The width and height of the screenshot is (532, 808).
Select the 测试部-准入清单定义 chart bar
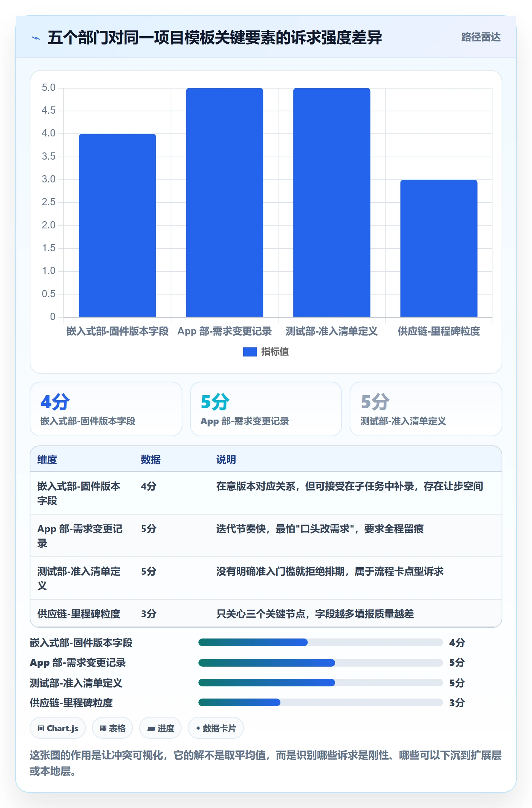click(x=332, y=203)
